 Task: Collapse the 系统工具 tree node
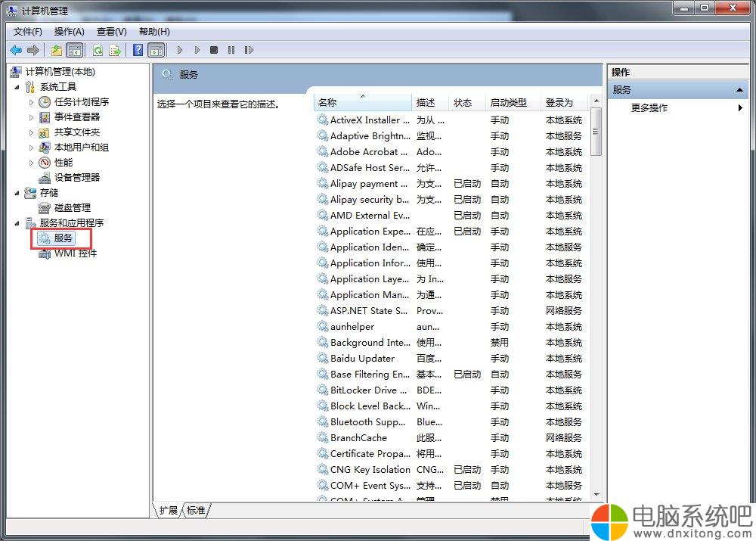point(17,87)
